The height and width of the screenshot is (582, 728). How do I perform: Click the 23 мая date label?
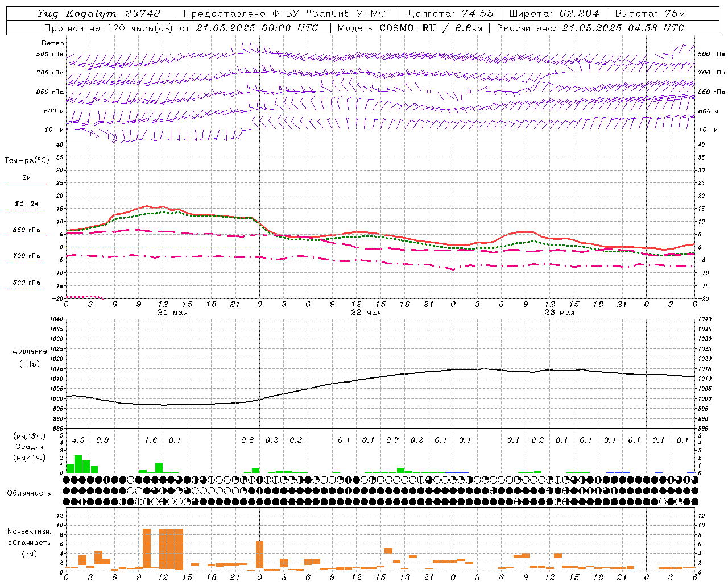[560, 313]
